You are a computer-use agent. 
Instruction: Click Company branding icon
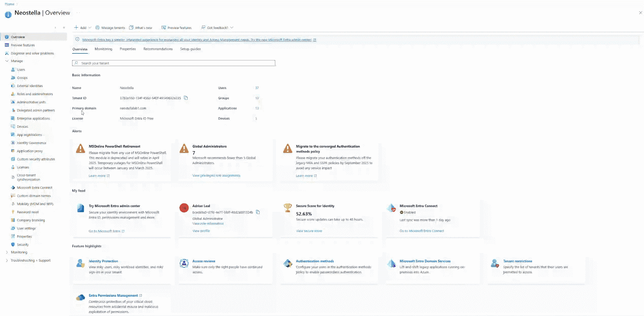tap(13, 220)
